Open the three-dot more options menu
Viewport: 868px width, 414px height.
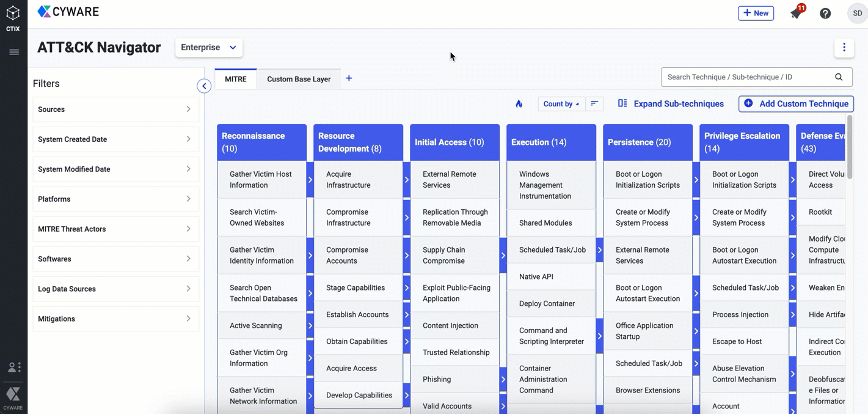[844, 48]
